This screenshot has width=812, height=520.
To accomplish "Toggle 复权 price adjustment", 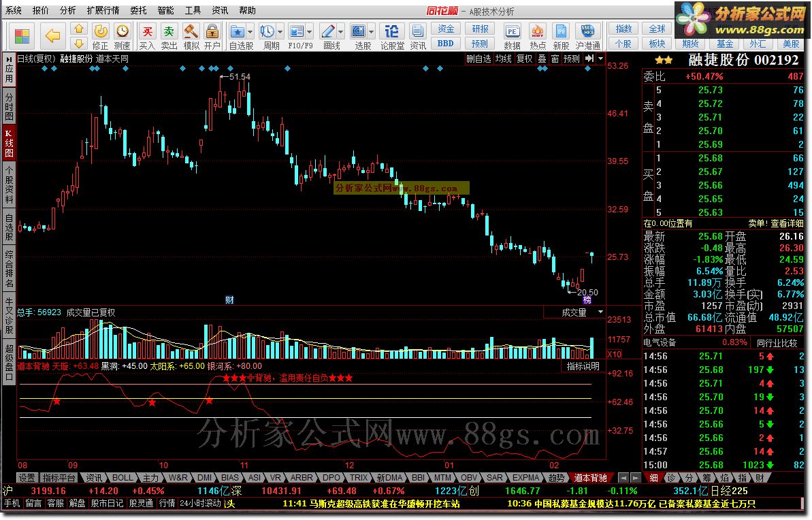I will tap(524, 59).
